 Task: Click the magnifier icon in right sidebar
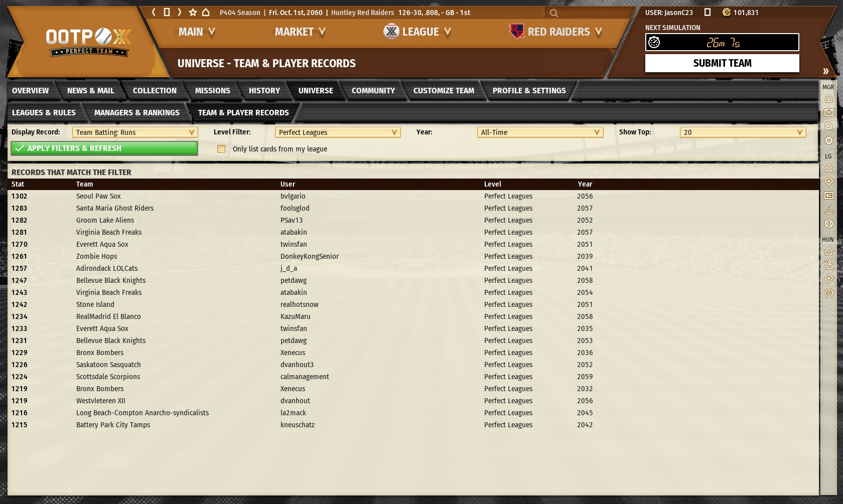coord(828,126)
